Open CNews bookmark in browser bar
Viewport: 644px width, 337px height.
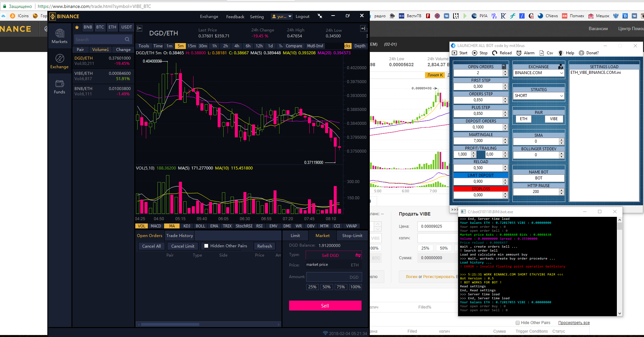(548, 16)
